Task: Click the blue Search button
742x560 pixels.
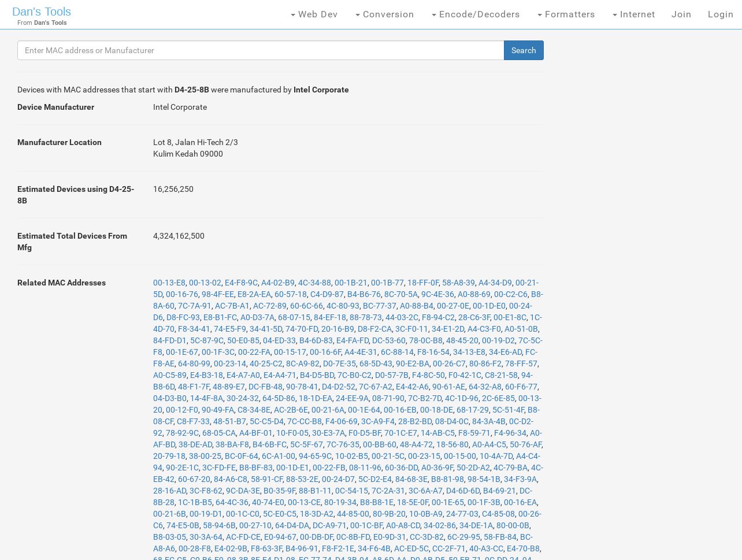Action: click(x=524, y=50)
